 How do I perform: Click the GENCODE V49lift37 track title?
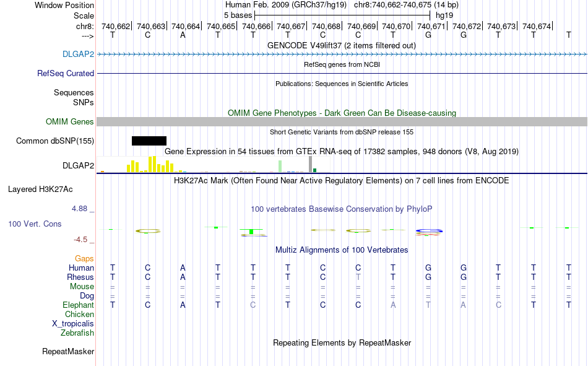tap(342, 45)
